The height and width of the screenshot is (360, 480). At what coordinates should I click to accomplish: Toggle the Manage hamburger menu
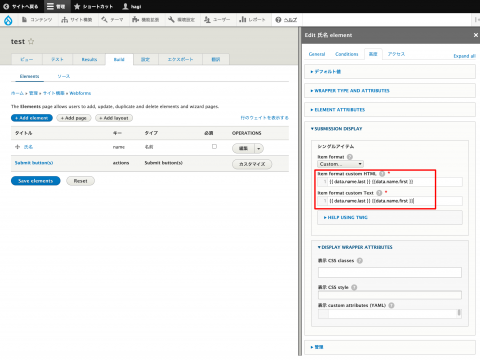tap(56, 6)
